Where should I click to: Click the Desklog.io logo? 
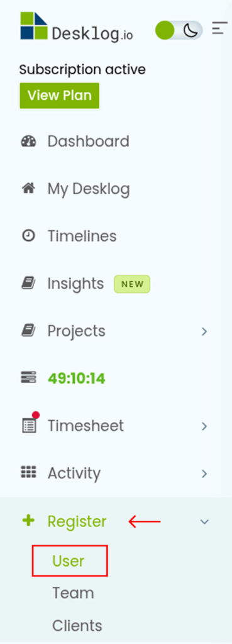click(x=76, y=26)
